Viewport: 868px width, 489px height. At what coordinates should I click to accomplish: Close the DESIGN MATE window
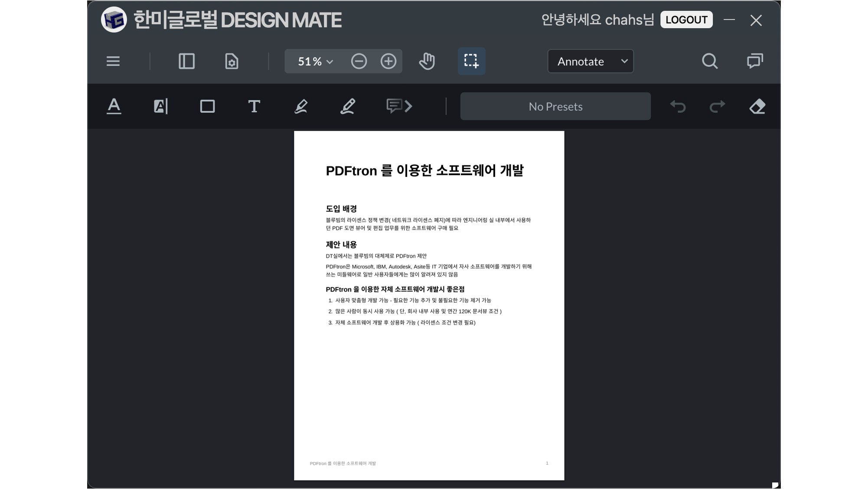(756, 20)
